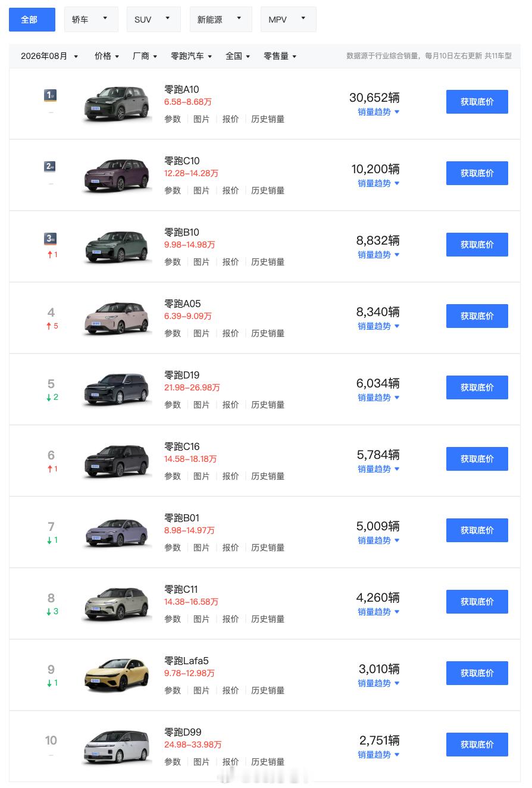Expand the 轿车 category dropdown
532x788 pixels.
[x=91, y=20]
